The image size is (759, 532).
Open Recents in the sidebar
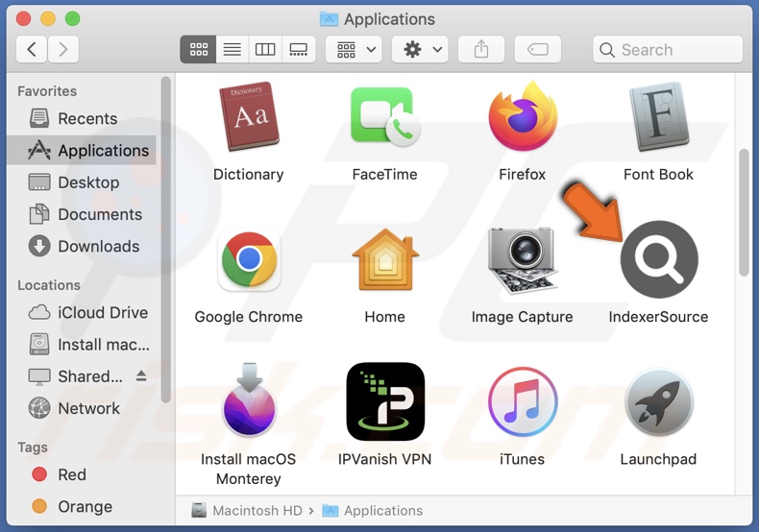[x=82, y=118]
